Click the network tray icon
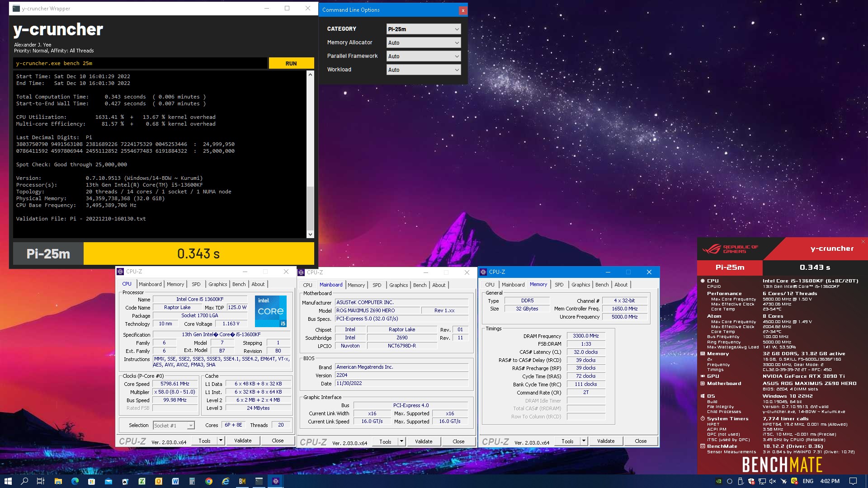This screenshot has height=488, width=868. tap(762, 481)
